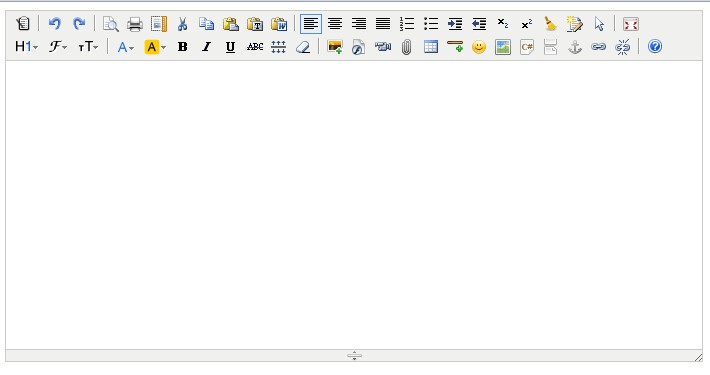Justify text fully
Viewport: 710px width, 375px height.
click(x=383, y=24)
